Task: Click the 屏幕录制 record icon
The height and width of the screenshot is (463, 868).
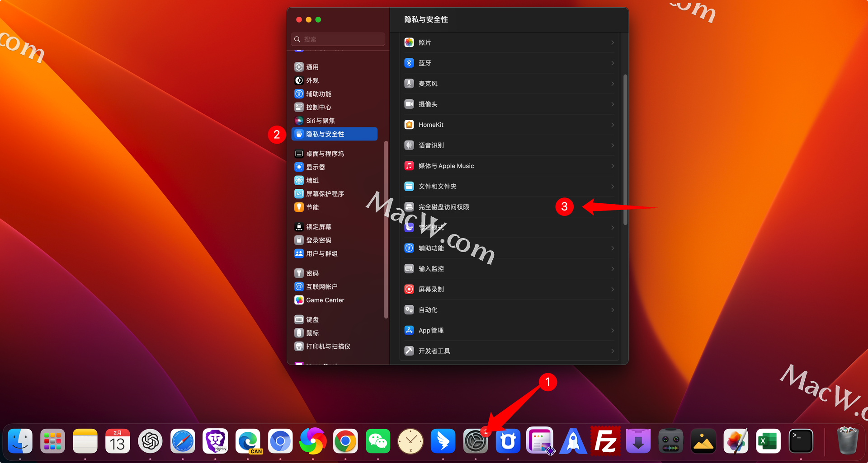Action: 409,289
